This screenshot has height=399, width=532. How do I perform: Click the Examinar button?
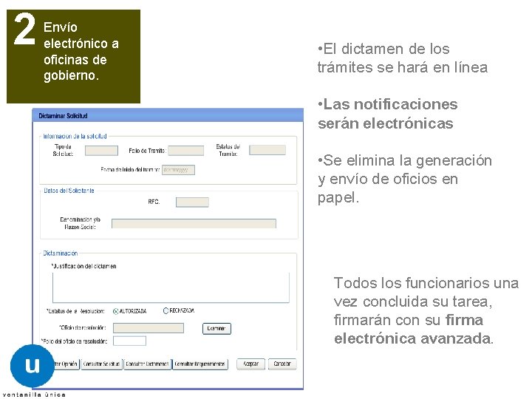click(x=216, y=328)
